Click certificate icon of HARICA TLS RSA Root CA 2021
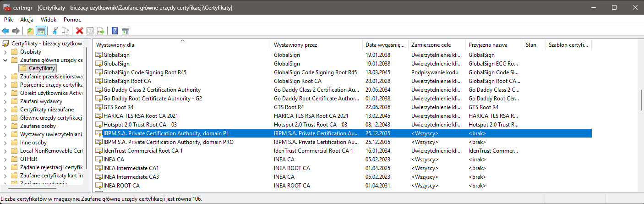The width and height of the screenshot is (644, 204). [x=98, y=116]
